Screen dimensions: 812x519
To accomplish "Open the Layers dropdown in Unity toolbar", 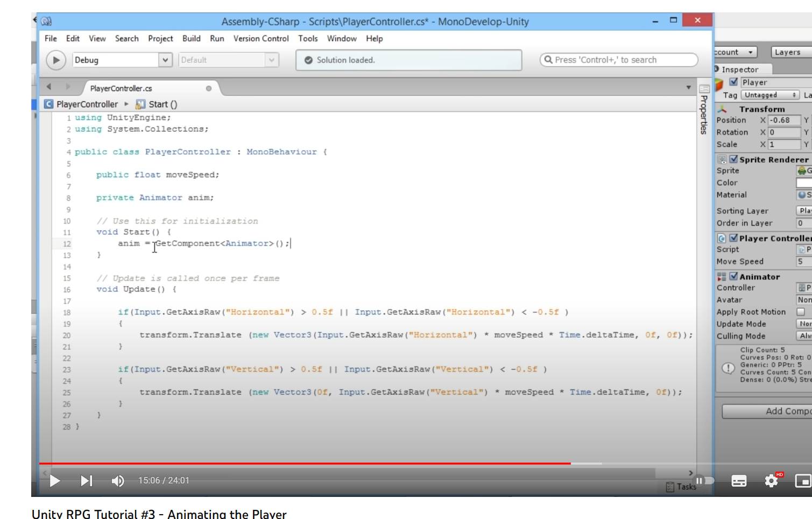I will click(791, 52).
